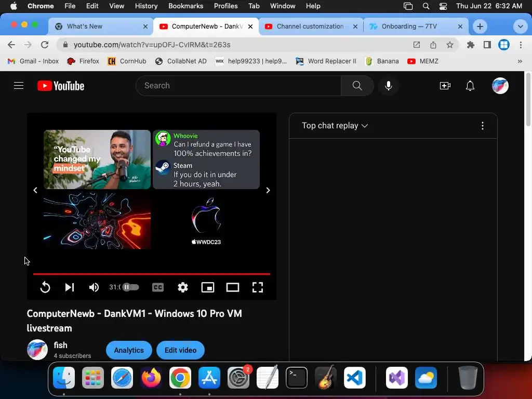Open the fish channel avatar
Viewport: 532px width, 399px height.
tap(37, 350)
